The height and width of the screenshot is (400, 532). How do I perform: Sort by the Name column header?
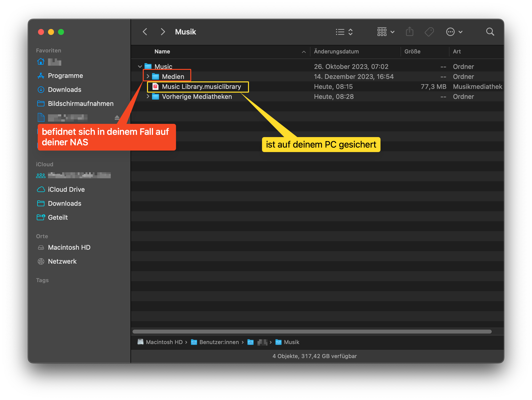point(162,51)
